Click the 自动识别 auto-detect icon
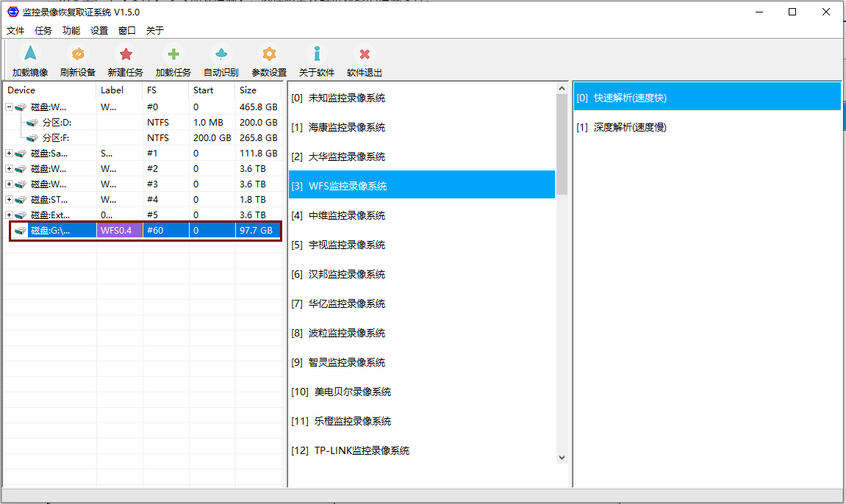Screen dimensions: 846x504 click(221, 54)
